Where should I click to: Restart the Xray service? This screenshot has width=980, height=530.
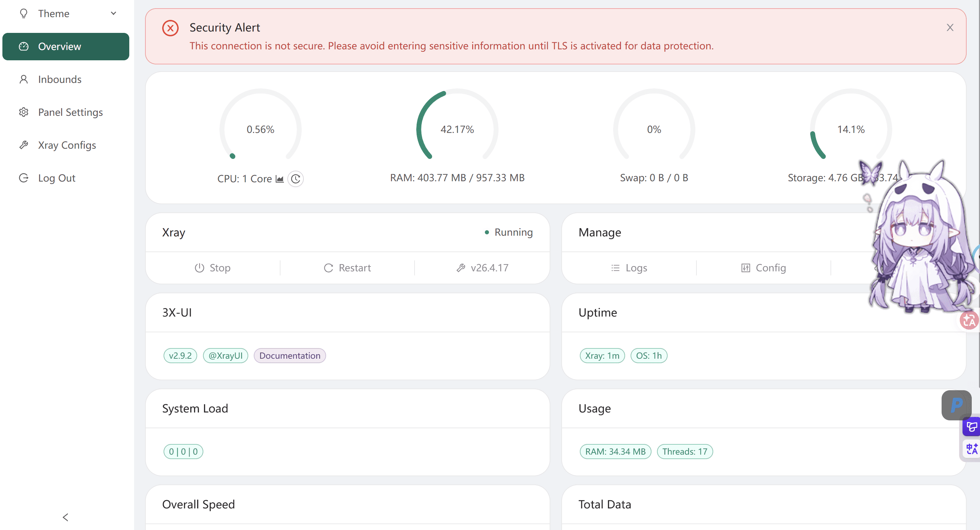pos(347,268)
